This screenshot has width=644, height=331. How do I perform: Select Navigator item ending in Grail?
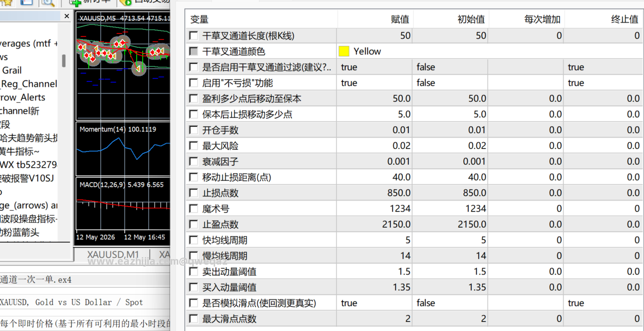click(x=11, y=70)
